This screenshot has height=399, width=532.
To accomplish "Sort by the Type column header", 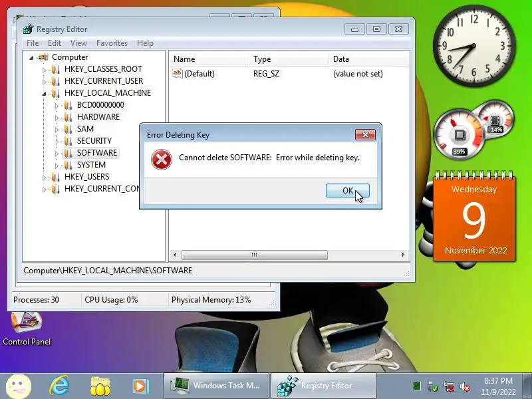I will coord(289,59).
